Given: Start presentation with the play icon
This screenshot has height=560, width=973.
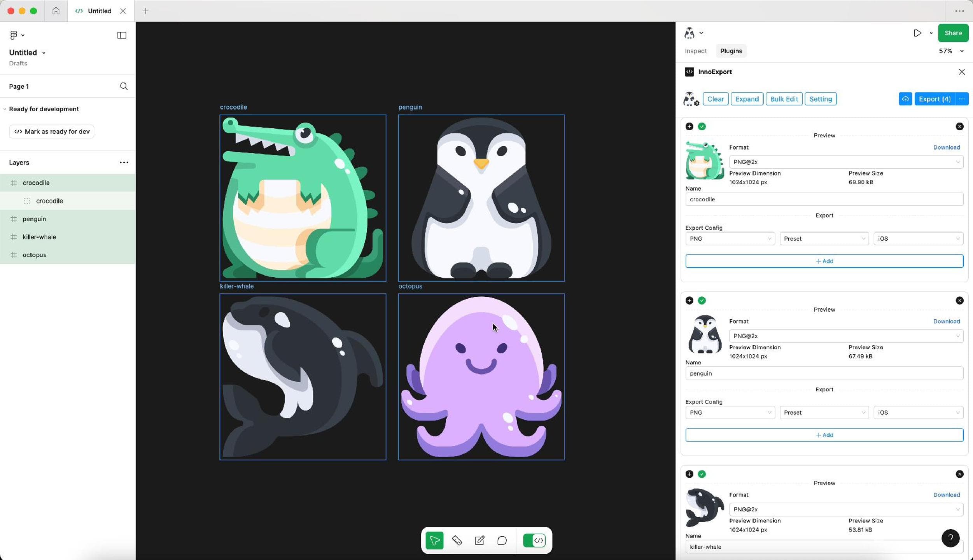Looking at the screenshot, I should click(x=917, y=33).
